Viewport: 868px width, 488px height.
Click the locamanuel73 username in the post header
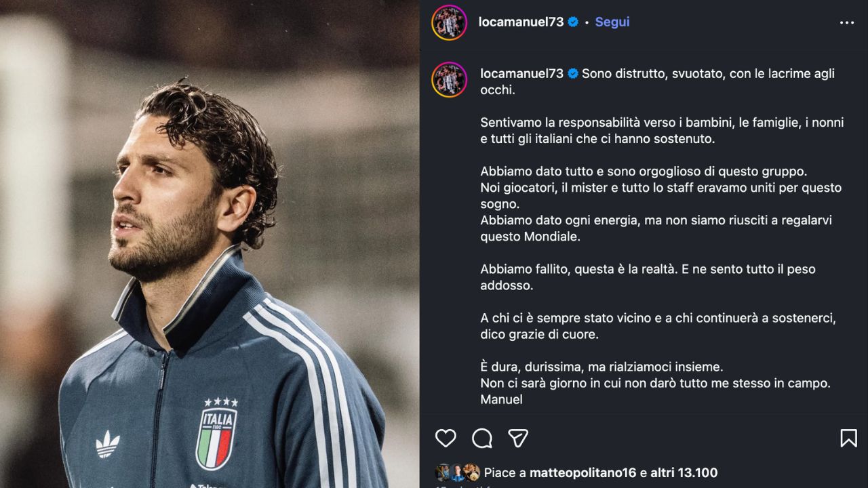pyautogui.click(x=521, y=22)
